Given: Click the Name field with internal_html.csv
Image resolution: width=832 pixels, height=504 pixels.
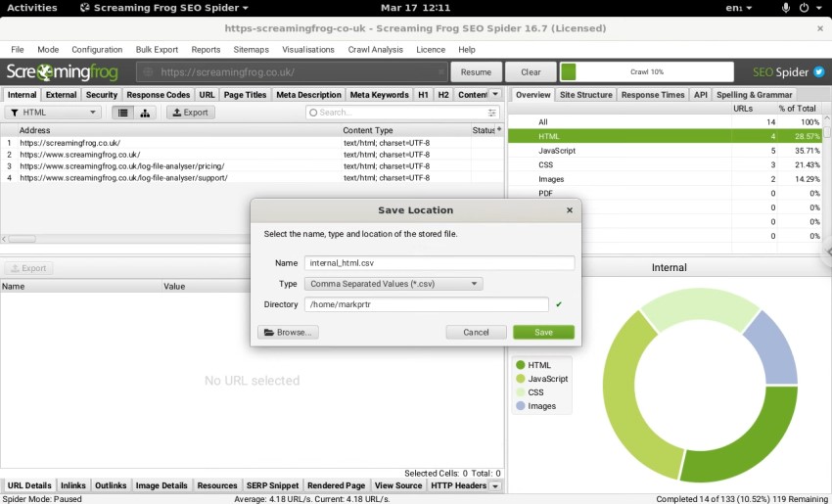Looking at the screenshot, I should tap(438, 263).
